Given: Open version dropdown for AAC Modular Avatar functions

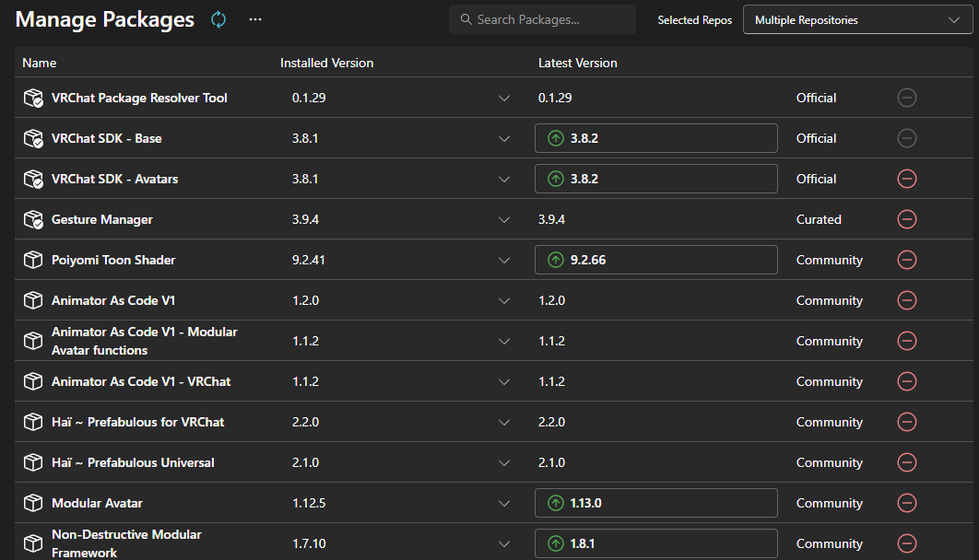Looking at the screenshot, I should (x=504, y=342).
